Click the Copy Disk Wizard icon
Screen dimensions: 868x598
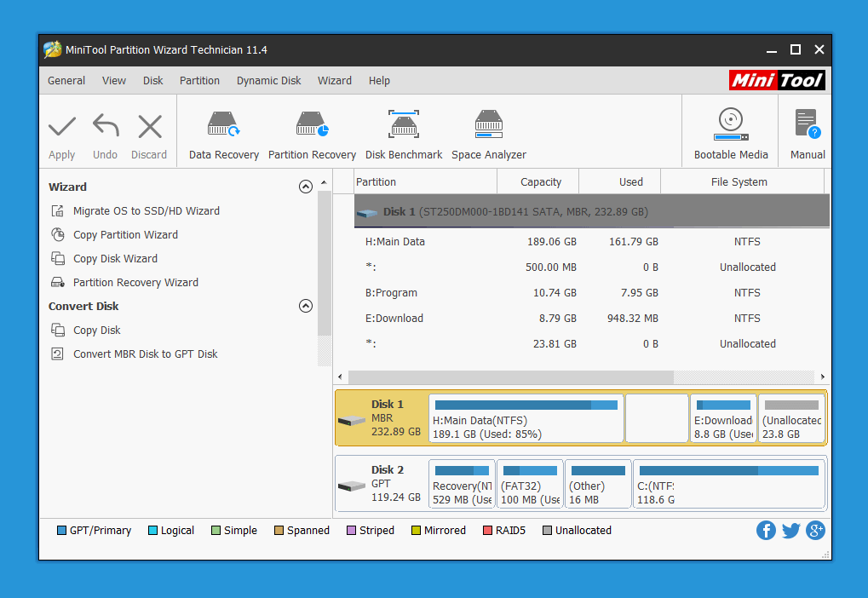[x=58, y=259]
